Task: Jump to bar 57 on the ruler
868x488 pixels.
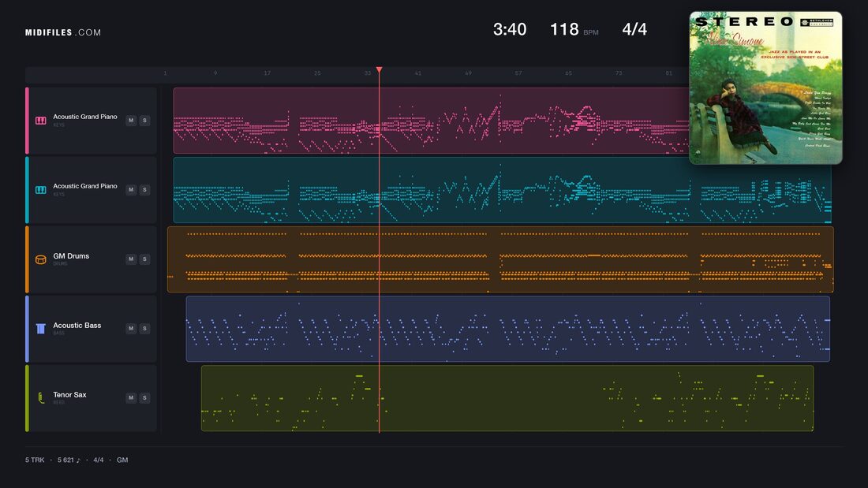Action: coord(518,73)
